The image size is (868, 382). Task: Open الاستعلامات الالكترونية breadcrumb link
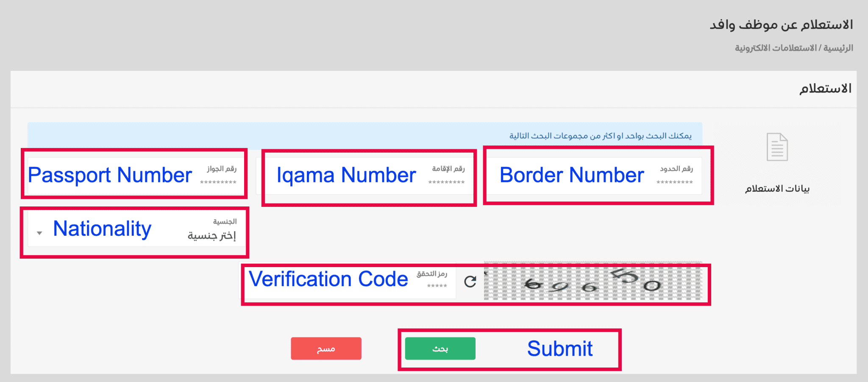point(776,48)
